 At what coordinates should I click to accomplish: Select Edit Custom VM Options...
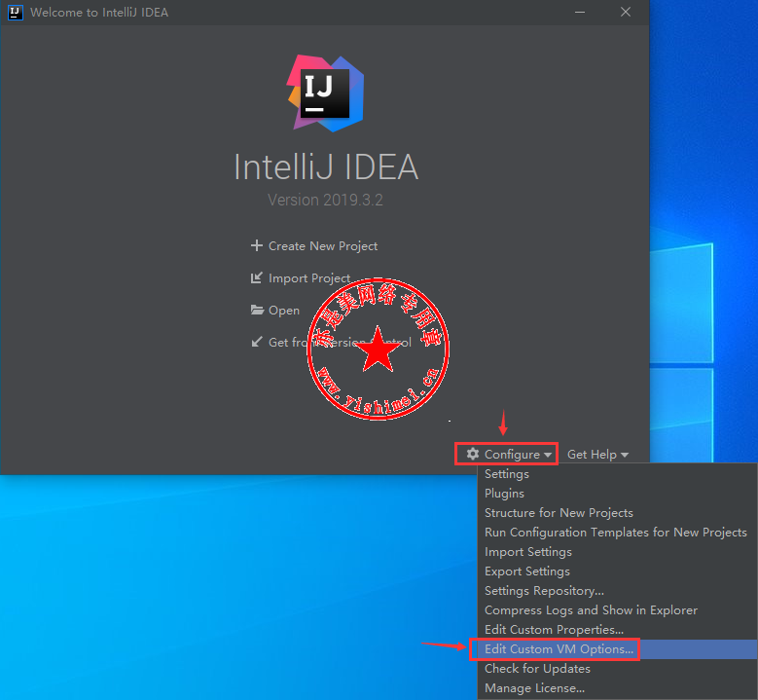pyautogui.click(x=617, y=649)
